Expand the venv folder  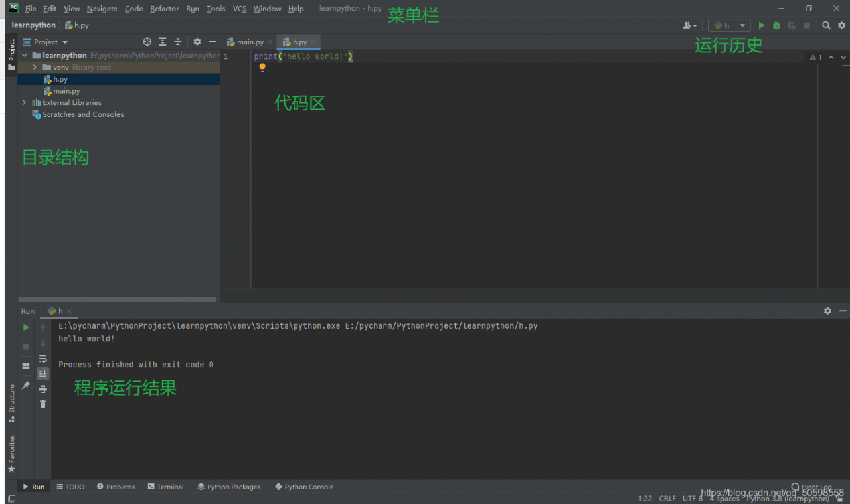point(35,68)
